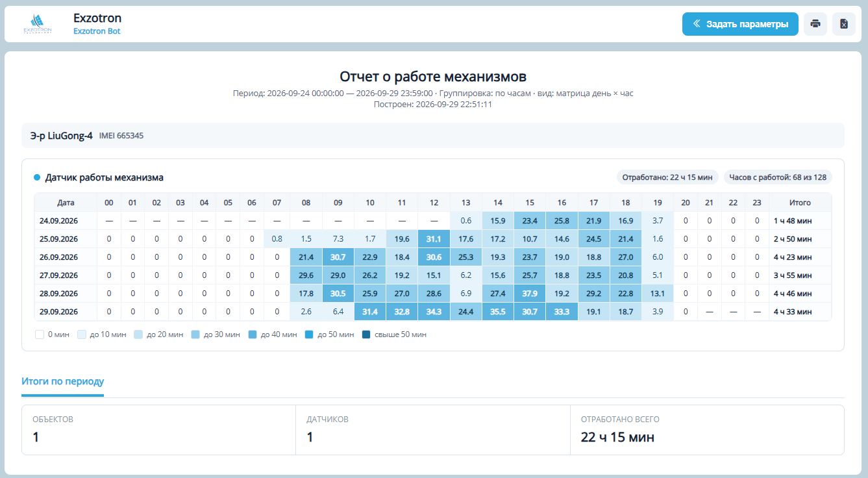Image resolution: width=868 pixels, height=478 pixels.
Task: Click the ДАТЧИКОВ summary card
Action: [433, 430]
